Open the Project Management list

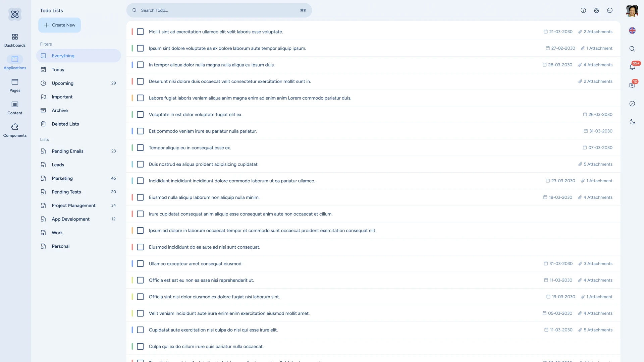point(78,205)
